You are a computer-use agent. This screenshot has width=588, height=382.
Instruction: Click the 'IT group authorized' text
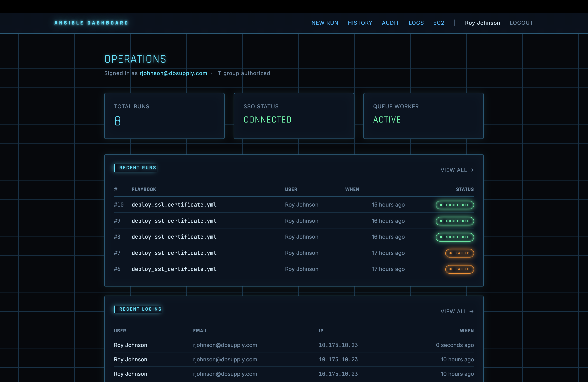coord(243,73)
